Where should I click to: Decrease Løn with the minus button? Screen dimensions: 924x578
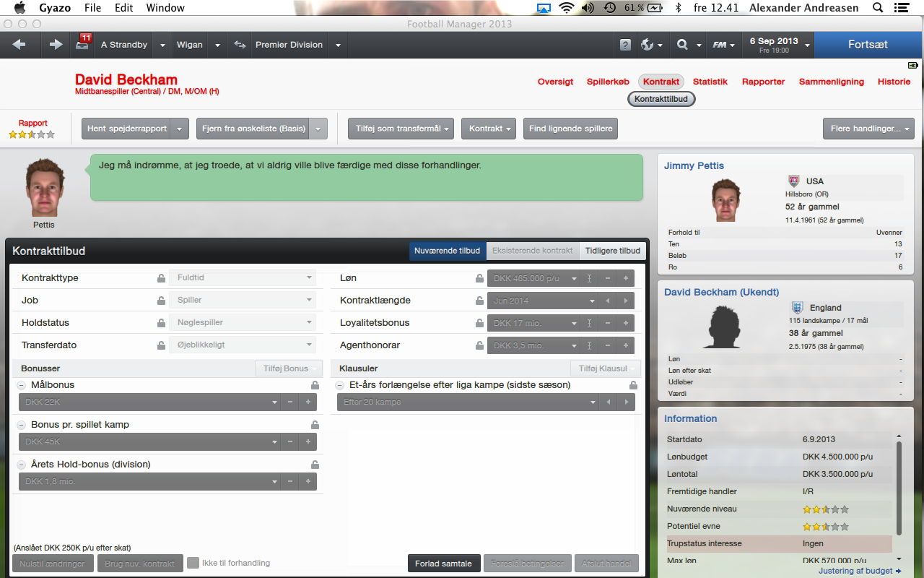pos(608,278)
